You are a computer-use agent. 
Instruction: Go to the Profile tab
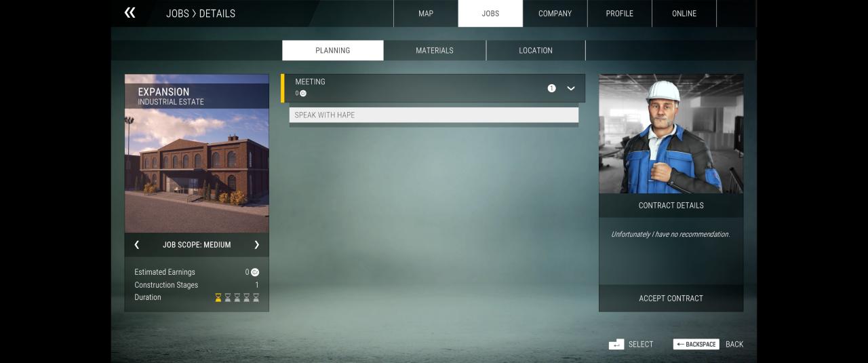point(619,14)
